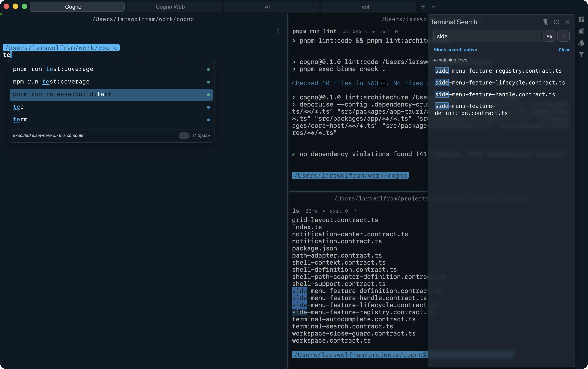Enable regex search with the .* button
The height and width of the screenshot is (369, 588).
click(564, 36)
